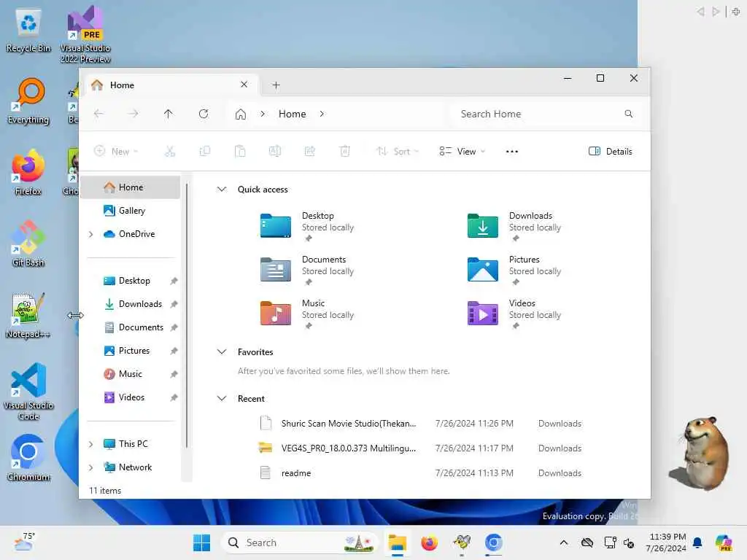Click the Search Home input field
747x560 pixels.
(x=546, y=114)
